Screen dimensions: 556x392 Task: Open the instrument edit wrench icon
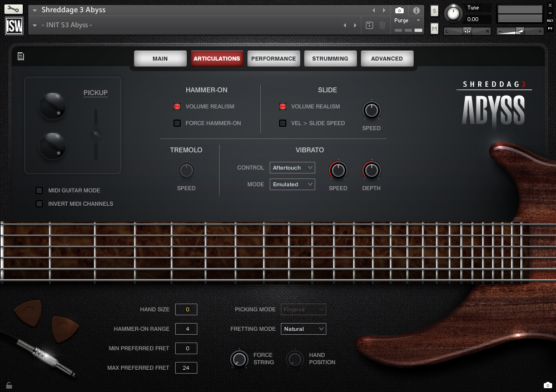[x=13, y=9]
